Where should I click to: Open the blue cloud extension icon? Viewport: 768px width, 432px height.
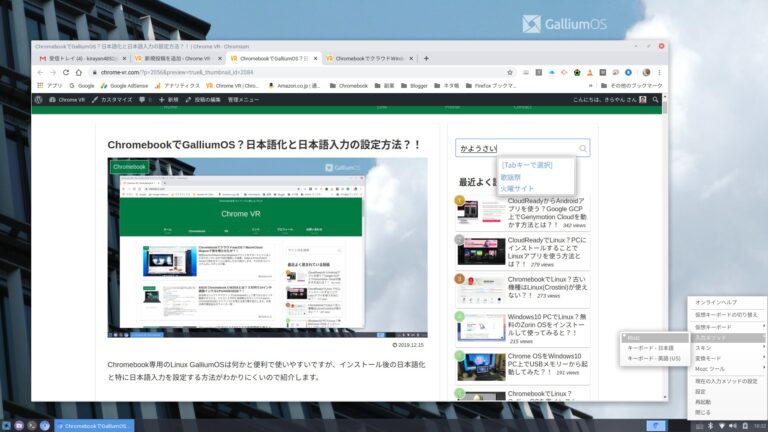[552, 72]
